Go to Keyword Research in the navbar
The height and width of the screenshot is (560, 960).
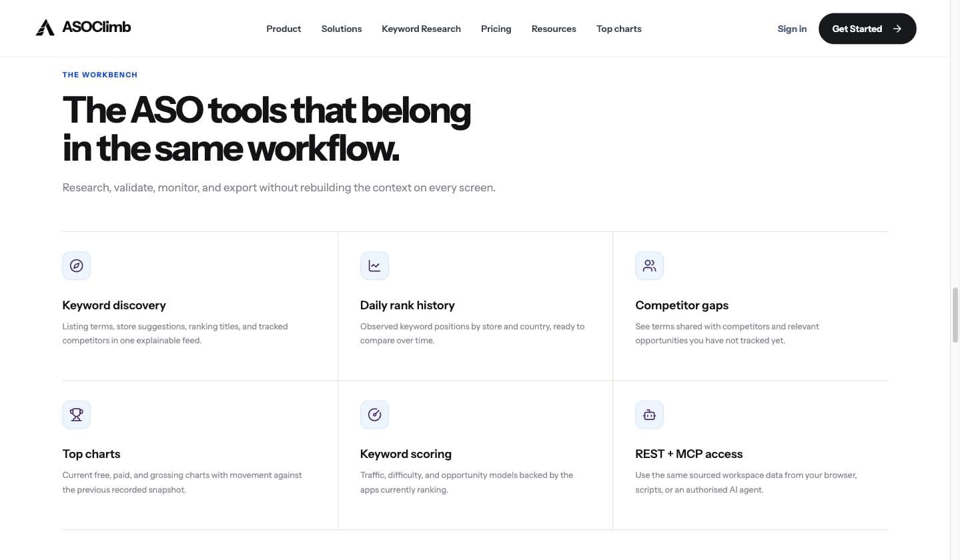coord(421,29)
